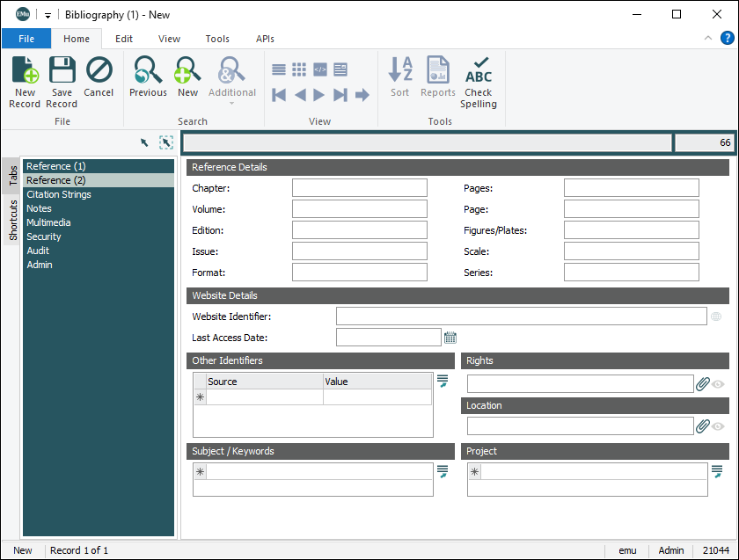The width and height of the screenshot is (739, 560).
Task: Click the Website Identifier input field
Action: [521, 316]
